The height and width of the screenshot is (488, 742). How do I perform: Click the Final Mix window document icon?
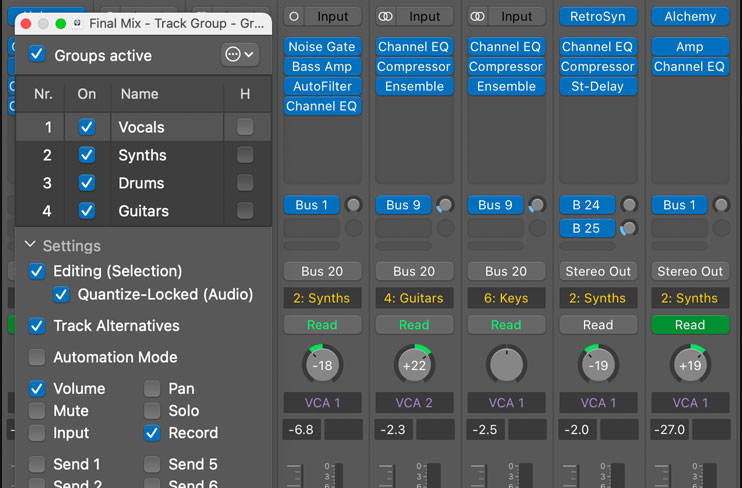click(77, 23)
